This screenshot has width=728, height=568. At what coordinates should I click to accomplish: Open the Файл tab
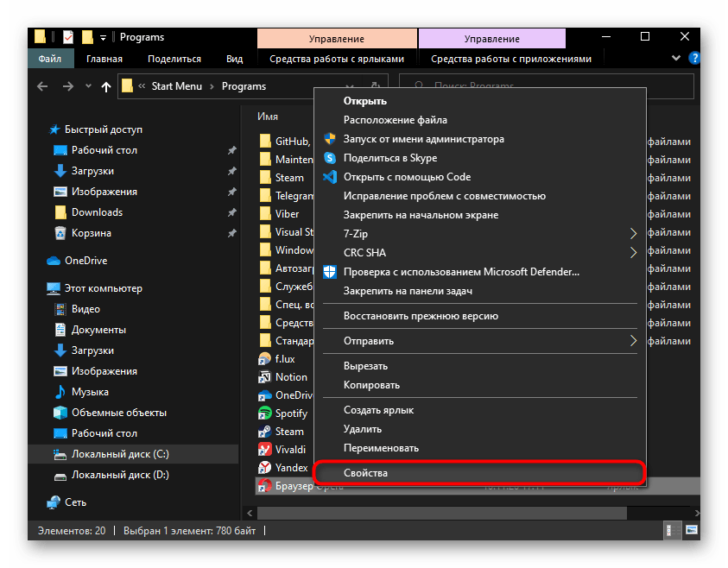[50, 59]
